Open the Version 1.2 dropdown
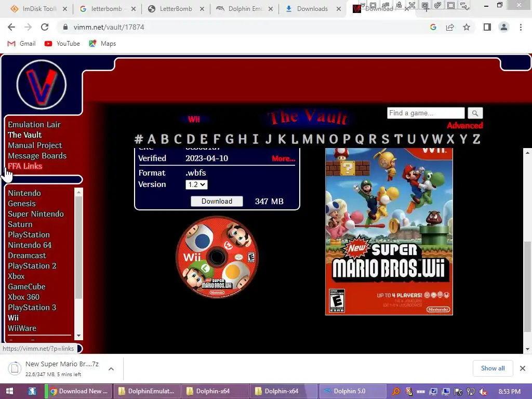Viewport: 532px width, 399px height. pyautogui.click(x=196, y=184)
